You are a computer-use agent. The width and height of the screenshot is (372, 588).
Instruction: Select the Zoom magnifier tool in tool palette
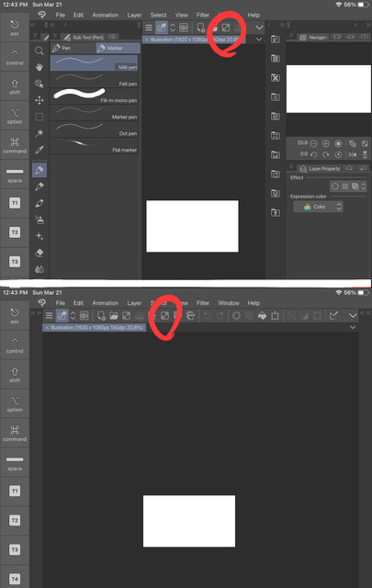coord(39,51)
